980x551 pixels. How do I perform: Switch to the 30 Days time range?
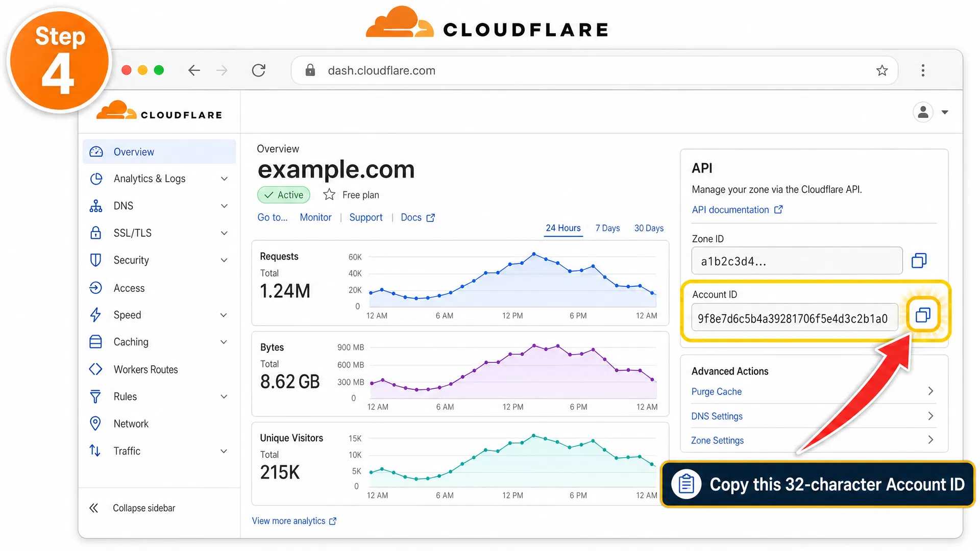[649, 228]
